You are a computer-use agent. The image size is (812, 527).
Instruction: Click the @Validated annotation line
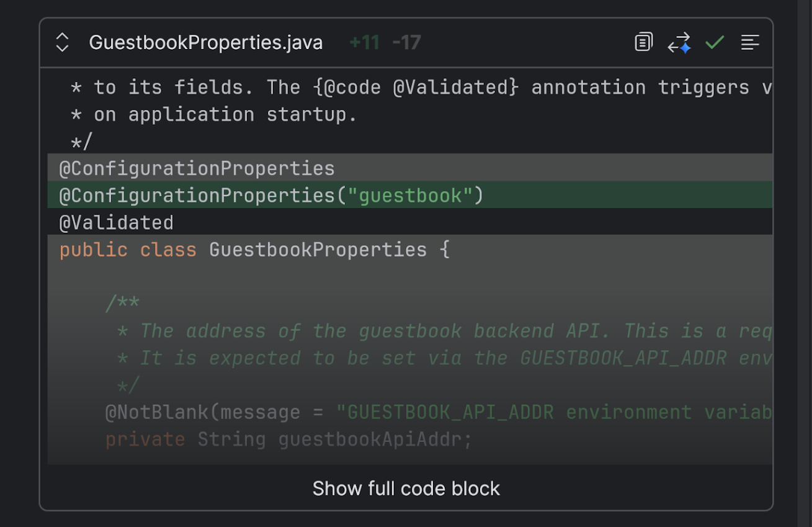coord(115,222)
